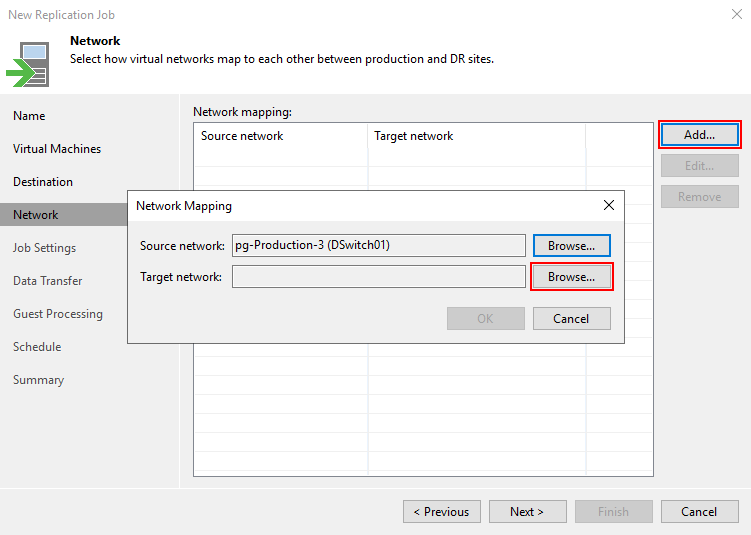751x535 pixels.
Task: Select the Network step in sidebar
Action: point(36,215)
